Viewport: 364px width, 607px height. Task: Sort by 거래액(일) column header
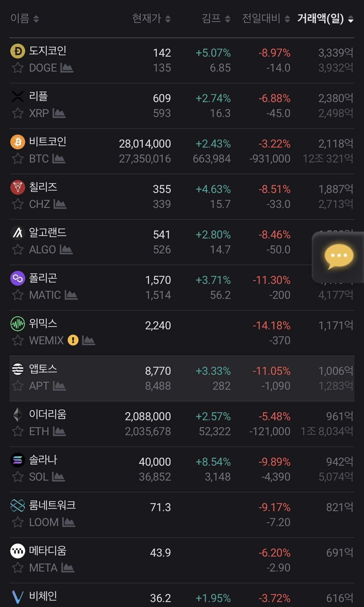click(325, 19)
